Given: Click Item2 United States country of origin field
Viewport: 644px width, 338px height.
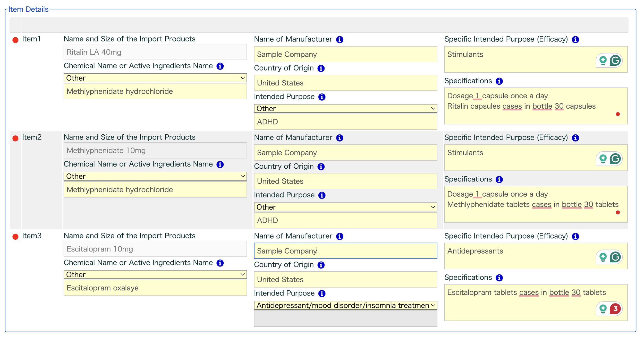Looking at the screenshot, I should (x=345, y=181).
